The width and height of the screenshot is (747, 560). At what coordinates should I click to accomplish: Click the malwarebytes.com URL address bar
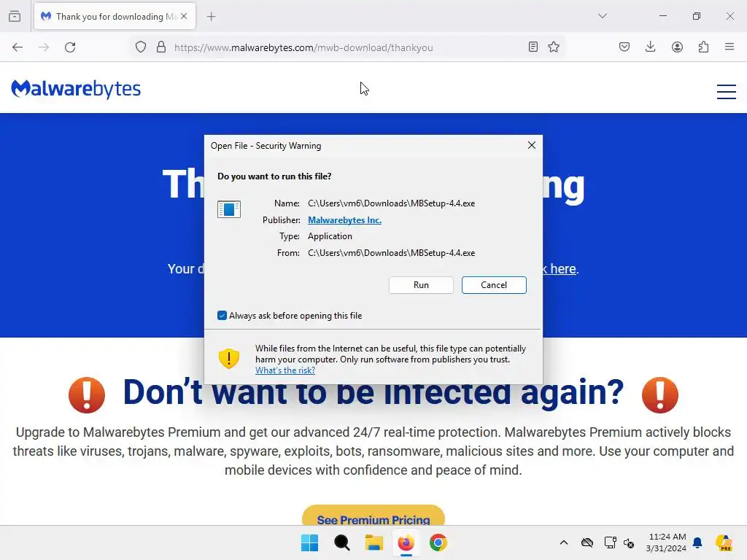tap(303, 47)
